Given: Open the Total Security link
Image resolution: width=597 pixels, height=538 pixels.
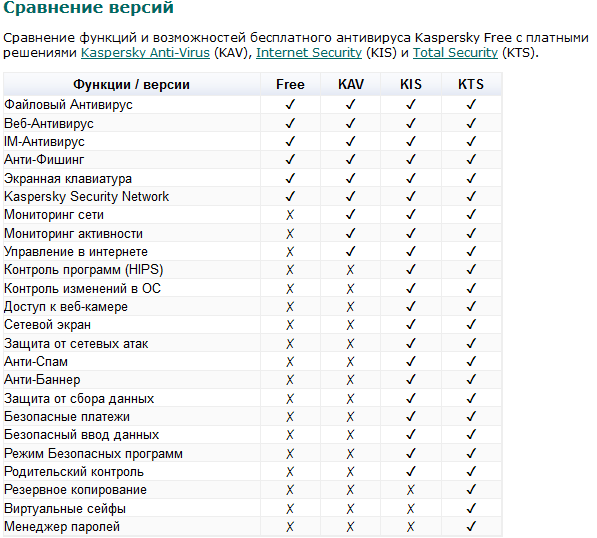Looking at the screenshot, I should click(455, 53).
